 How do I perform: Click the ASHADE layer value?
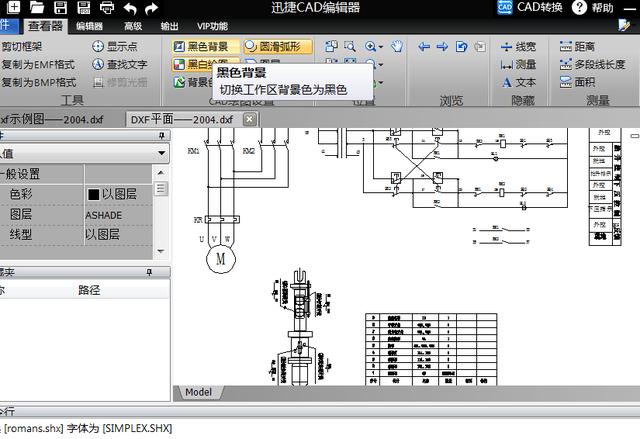(104, 215)
